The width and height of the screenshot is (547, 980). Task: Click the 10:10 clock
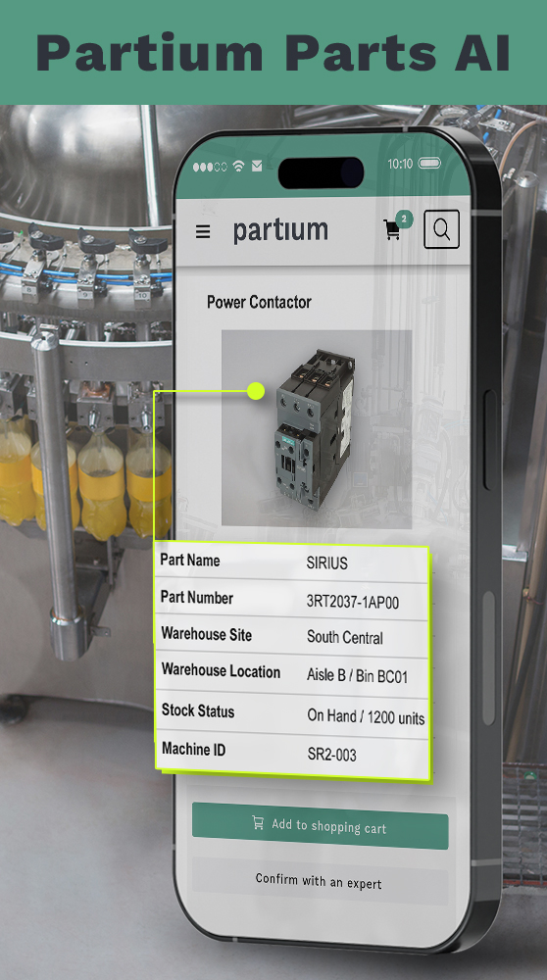[x=400, y=164]
